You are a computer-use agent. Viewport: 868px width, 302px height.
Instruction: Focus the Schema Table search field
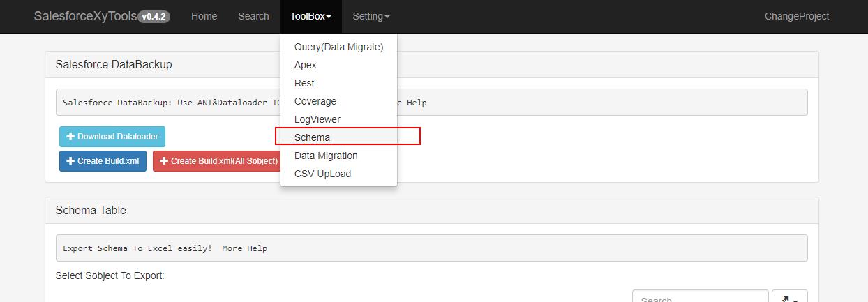701,296
